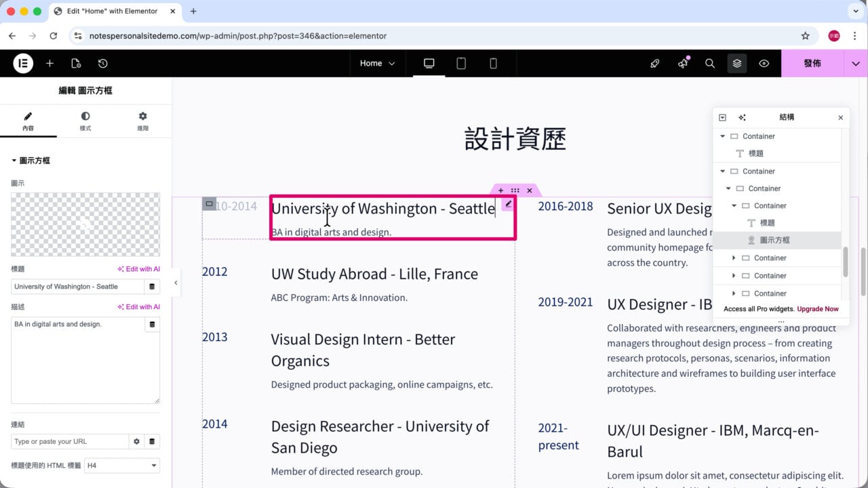Switch to tablet responsive view
Screen dimensions: 868x488
(x=461, y=63)
